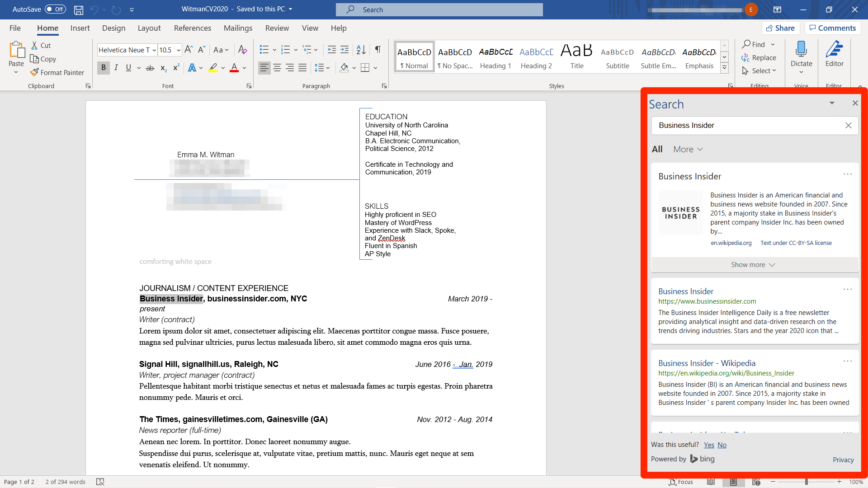Apply yellow text highlight color

tap(213, 68)
